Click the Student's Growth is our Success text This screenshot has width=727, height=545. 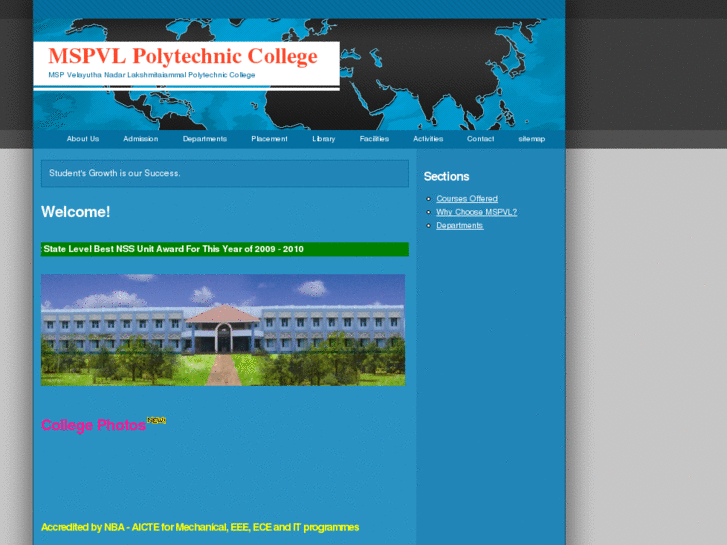pyautogui.click(x=115, y=173)
